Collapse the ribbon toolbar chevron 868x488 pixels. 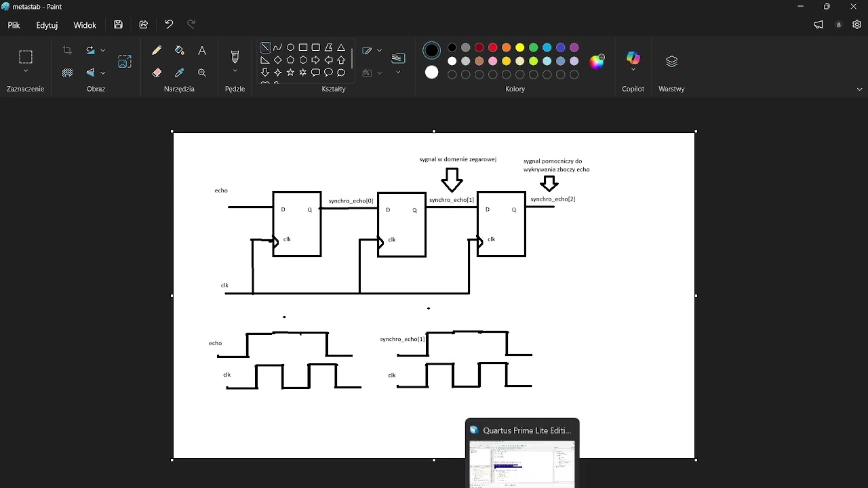(x=860, y=89)
